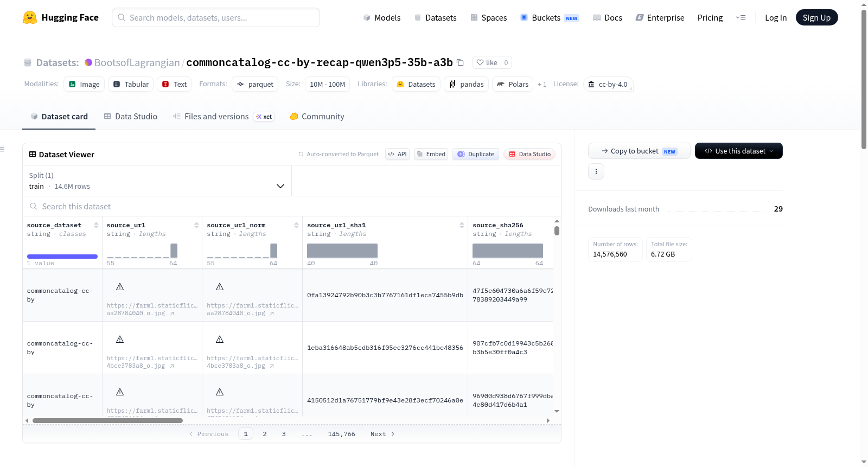The height and width of the screenshot is (467, 868).
Task: Sort the source_url_sha1 column
Action: coord(462,225)
